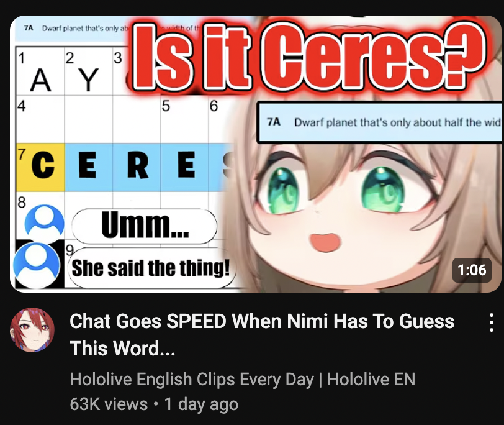The height and width of the screenshot is (425, 504).
Task: Click the 'Is it Ceres?' thumbnail text
Action: [309, 55]
